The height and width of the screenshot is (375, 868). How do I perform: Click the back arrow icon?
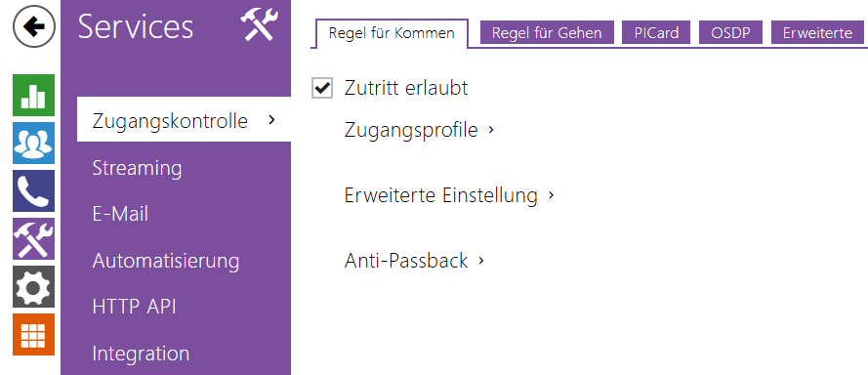(34, 26)
